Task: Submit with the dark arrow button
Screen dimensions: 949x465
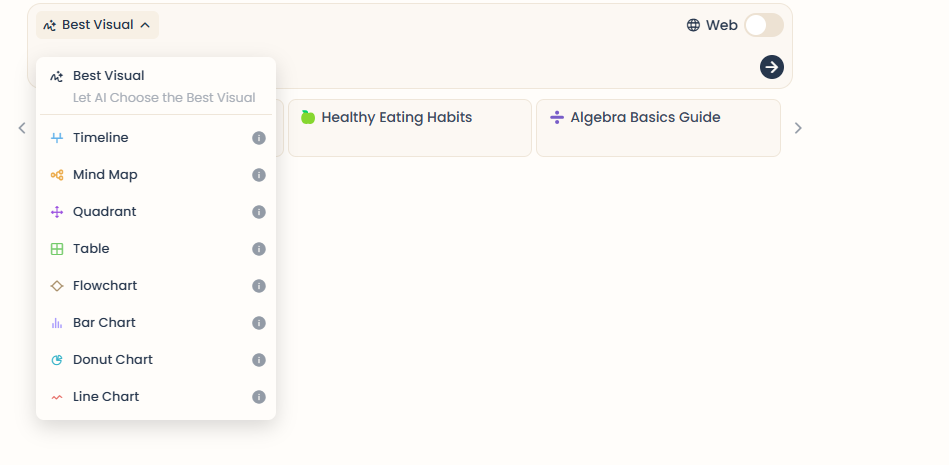Action: point(772,67)
